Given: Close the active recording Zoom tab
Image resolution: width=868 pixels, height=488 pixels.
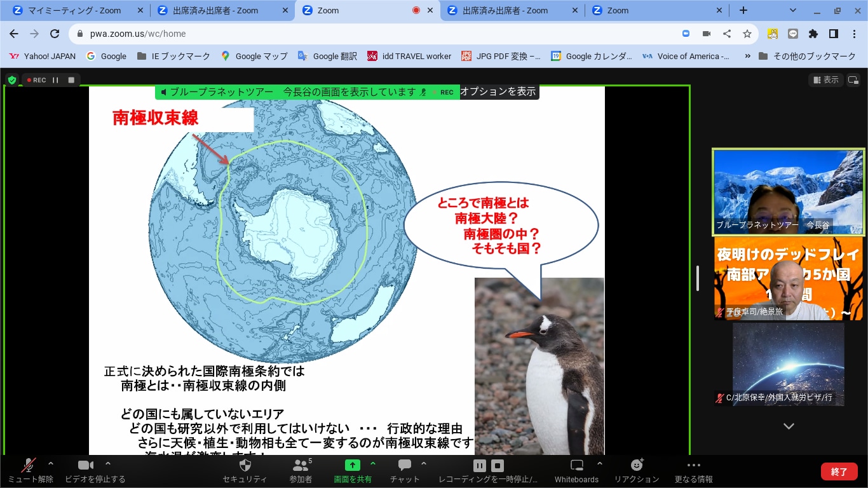Looking at the screenshot, I should click(430, 10).
